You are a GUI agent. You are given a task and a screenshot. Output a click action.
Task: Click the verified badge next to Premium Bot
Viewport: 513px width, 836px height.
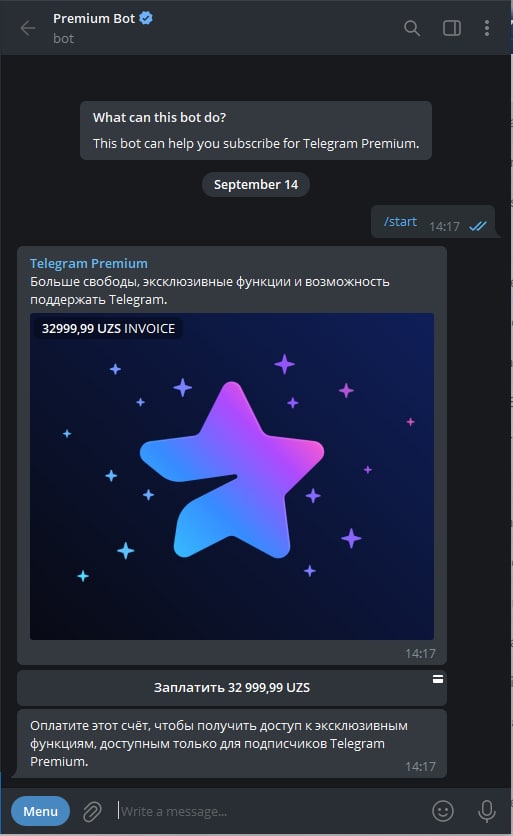[146, 18]
